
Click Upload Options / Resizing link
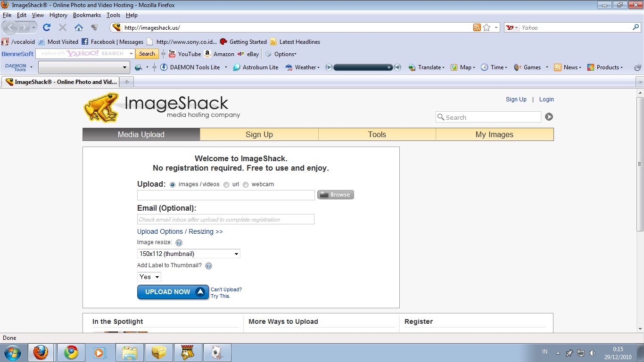tap(180, 231)
